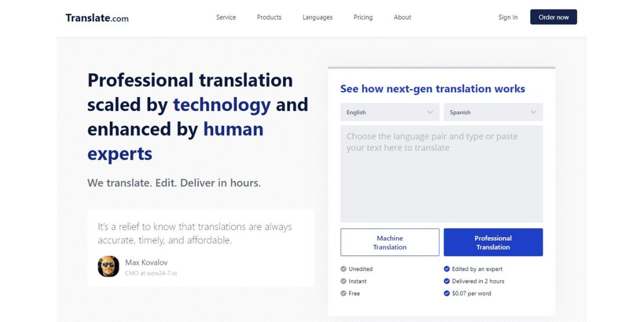Click Max Kovalov's avatar photo
The image size is (644, 322).
tap(108, 267)
